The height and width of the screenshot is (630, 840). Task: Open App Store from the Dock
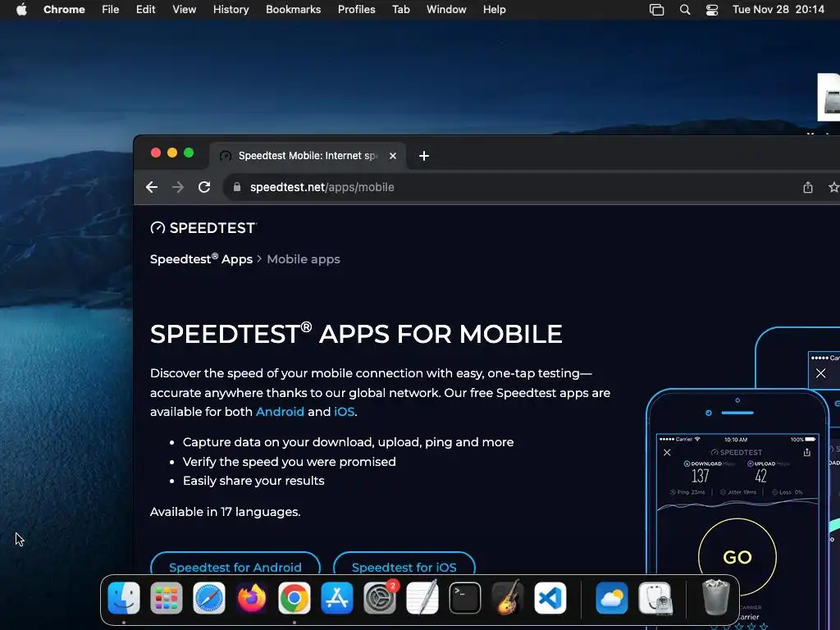pos(337,597)
